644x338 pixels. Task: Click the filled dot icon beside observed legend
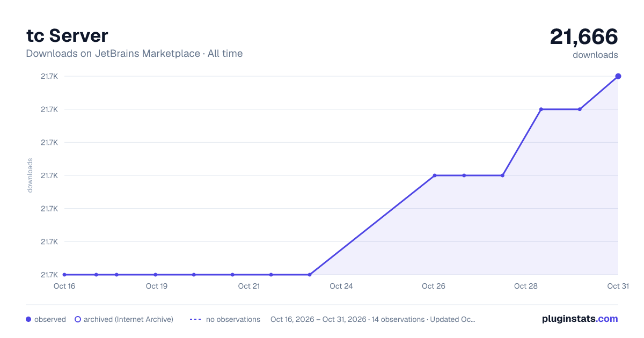[28, 319]
